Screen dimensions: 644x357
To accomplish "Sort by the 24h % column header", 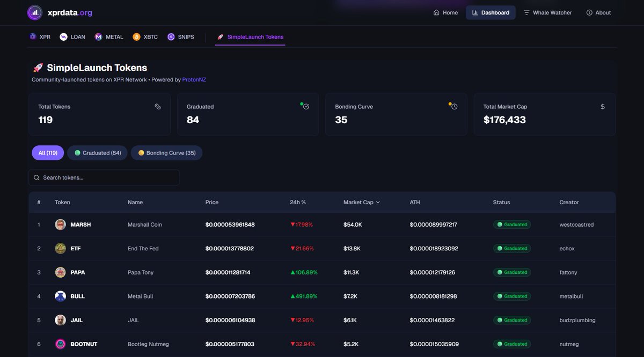I will click(x=298, y=202).
